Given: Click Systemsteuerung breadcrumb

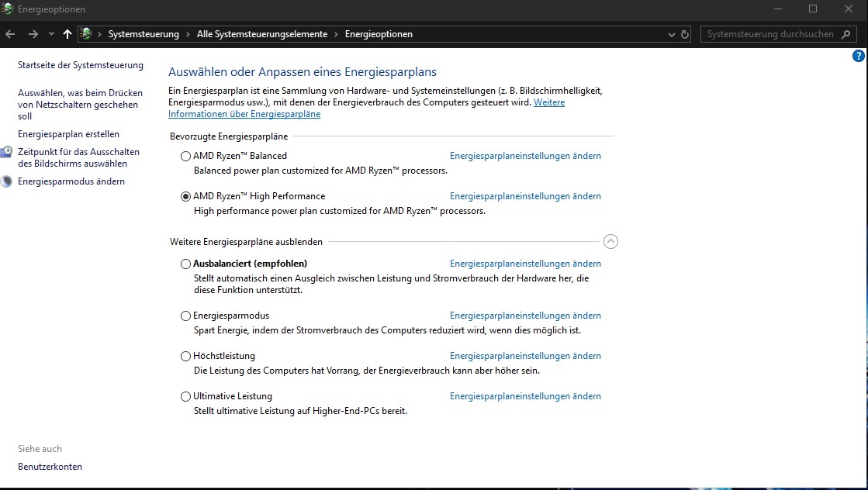Looking at the screenshot, I should tap(144, 34).
